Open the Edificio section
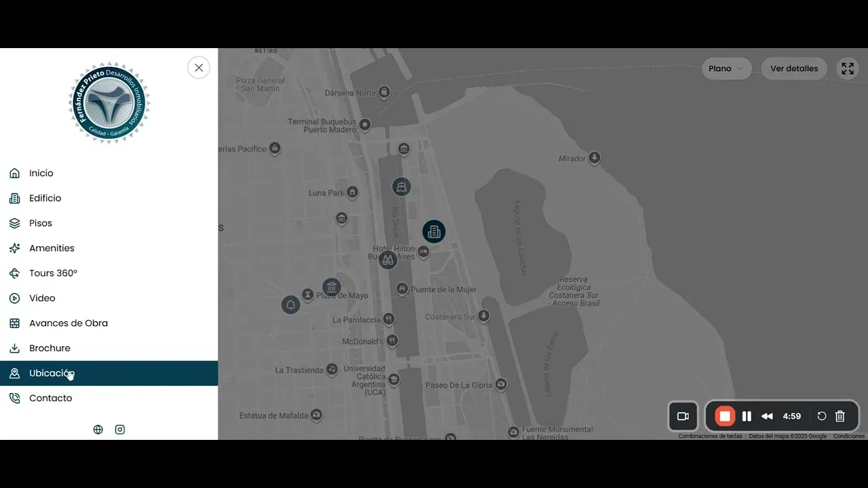This screenshot has width=868, height=488. 108,199
